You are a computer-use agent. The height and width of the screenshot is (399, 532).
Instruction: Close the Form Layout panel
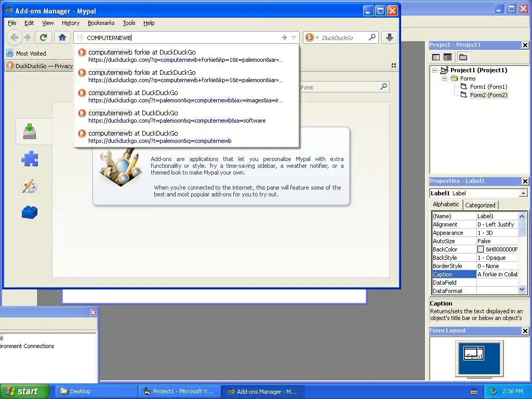click(525, 331)
